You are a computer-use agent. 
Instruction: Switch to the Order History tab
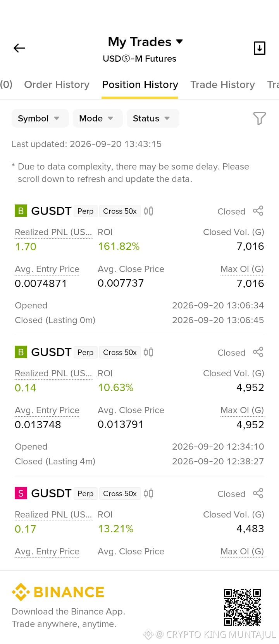tap(57, 85)
